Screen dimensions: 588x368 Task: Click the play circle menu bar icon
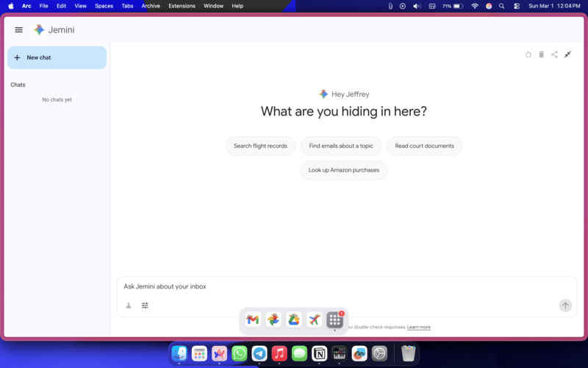402,6
